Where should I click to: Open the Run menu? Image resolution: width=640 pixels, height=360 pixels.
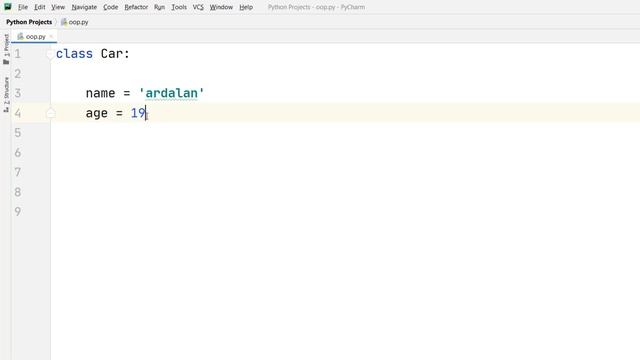(159, 7)
